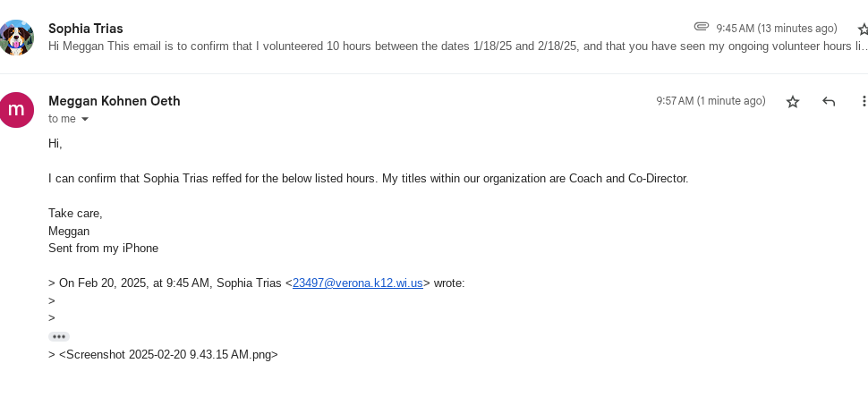The height and width of the screenshot is (397, 868).
Task: Click the 9:57 AM timestamp
Action: [711, 101]
